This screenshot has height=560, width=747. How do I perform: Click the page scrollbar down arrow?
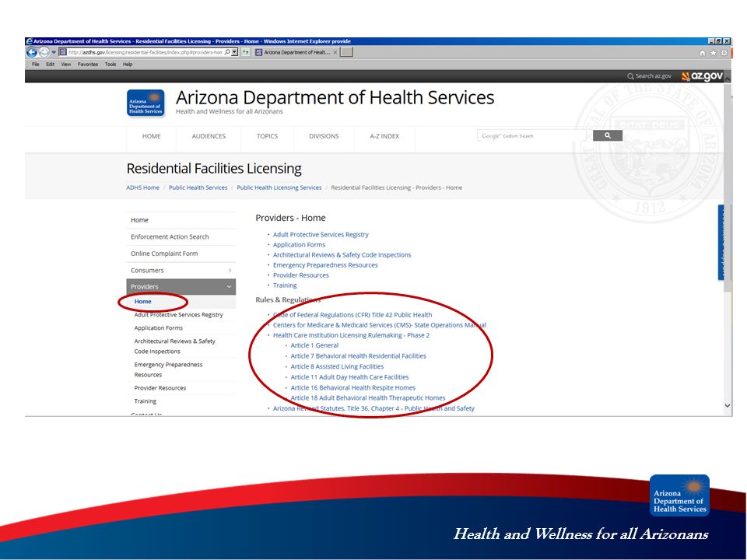(x=728, y=406)
